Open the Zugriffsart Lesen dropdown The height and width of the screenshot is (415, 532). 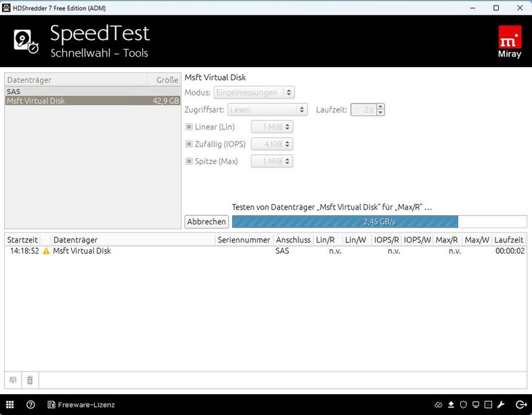click(x=267, y=110)
